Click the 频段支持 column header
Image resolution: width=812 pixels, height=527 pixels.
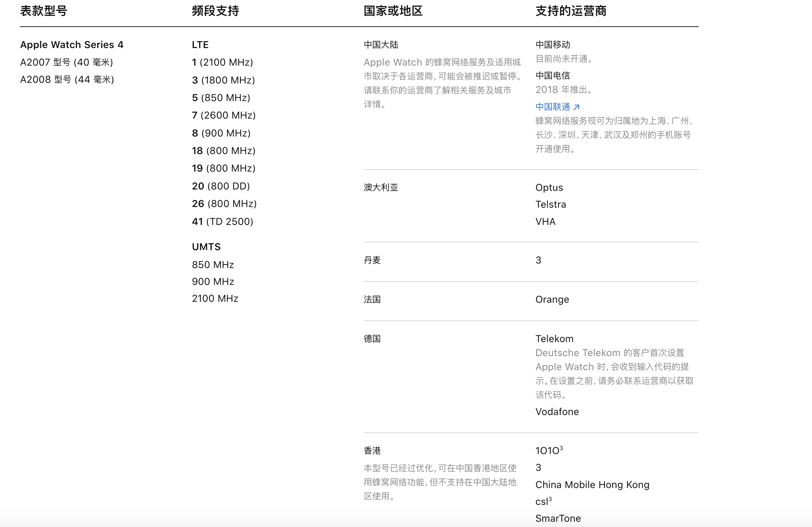pos(215,11)
